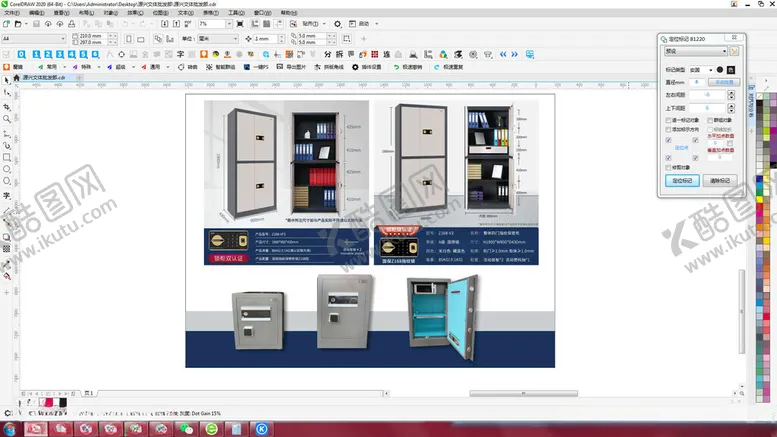Open the 位图(B) menu
Viewport: 777px width, 437px height.
[x=161, y=13]
